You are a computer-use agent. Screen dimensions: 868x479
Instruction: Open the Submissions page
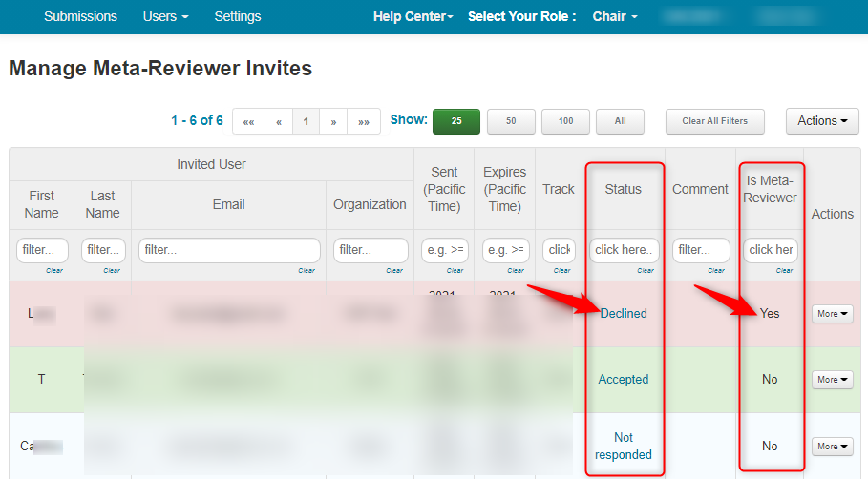coord(80,16)
